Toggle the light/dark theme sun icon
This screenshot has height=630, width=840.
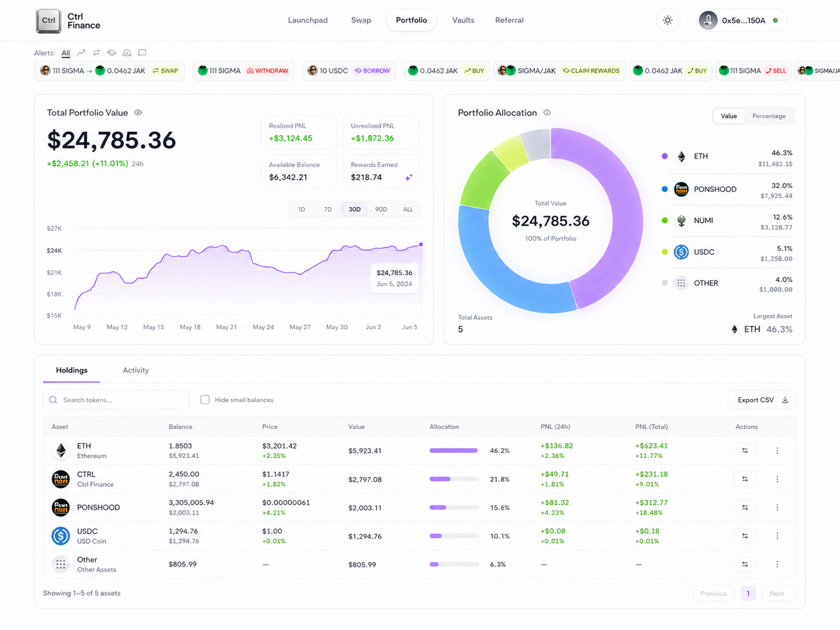point(667,20)
